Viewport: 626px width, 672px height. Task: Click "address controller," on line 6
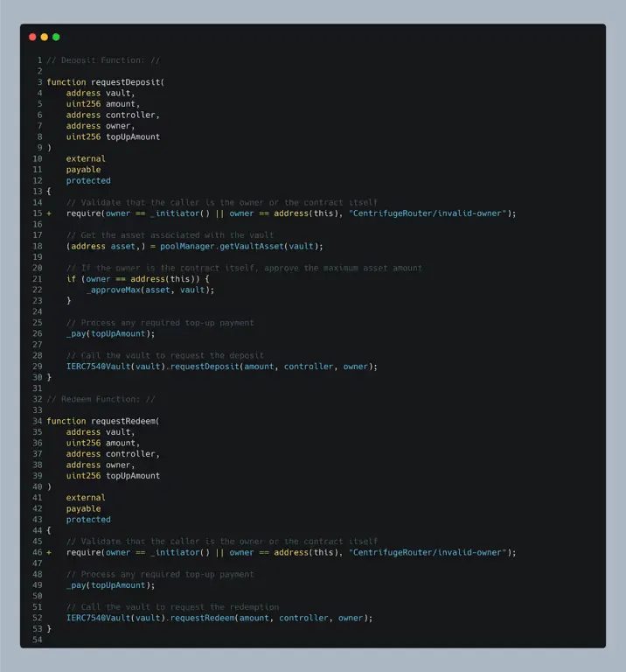[x=113, y=115]
